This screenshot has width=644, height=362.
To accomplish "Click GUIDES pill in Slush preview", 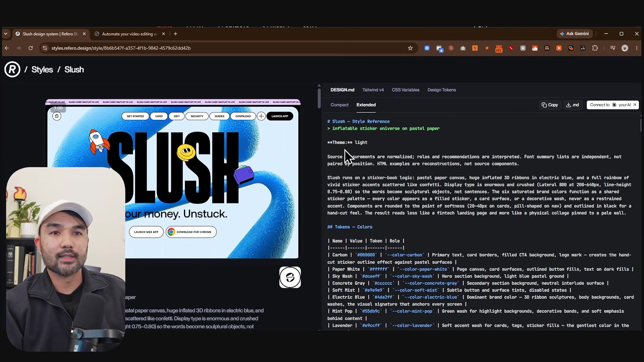I will click(x=219, y=116).
